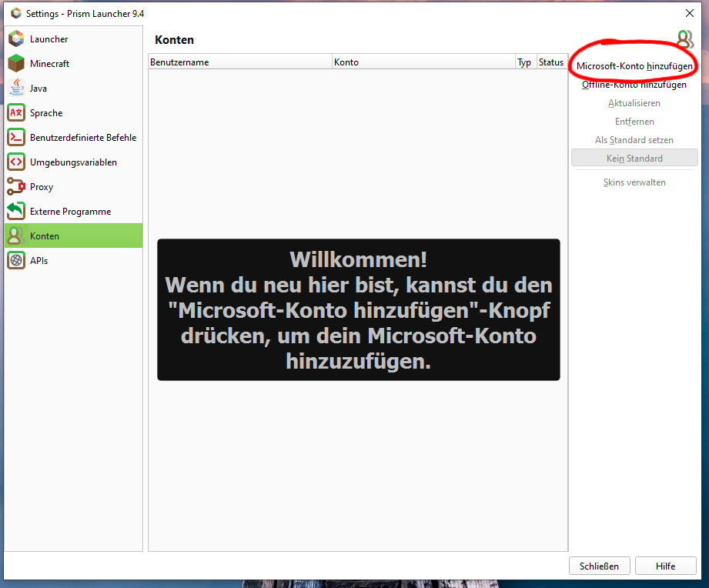709x588 pixels.
Task: Click the Entfernen button
Action: pos(634,121)
